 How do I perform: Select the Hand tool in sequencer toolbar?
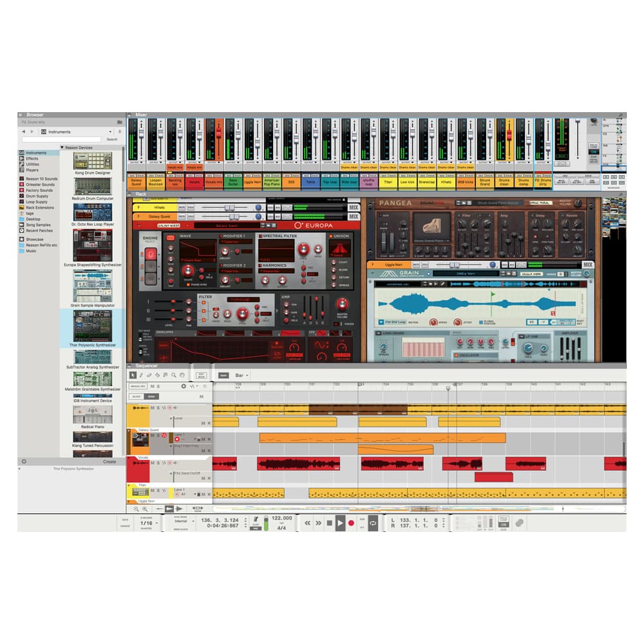pos(182,375)
